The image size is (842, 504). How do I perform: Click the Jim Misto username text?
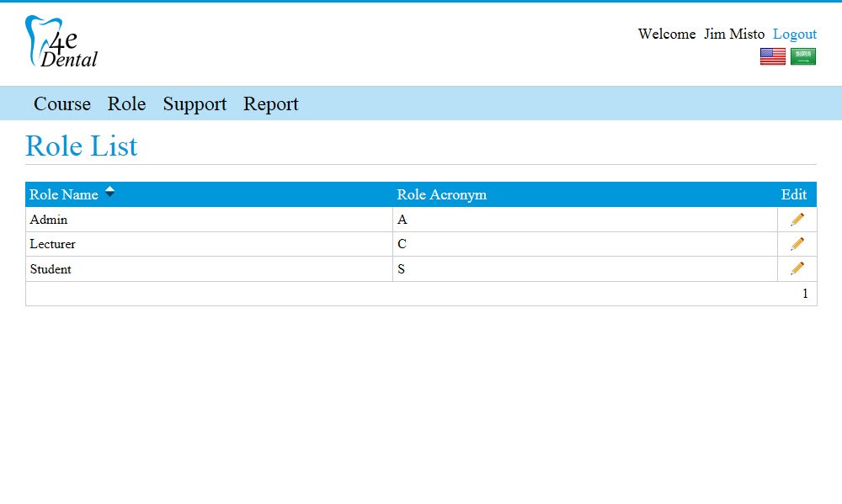[734, 34]
